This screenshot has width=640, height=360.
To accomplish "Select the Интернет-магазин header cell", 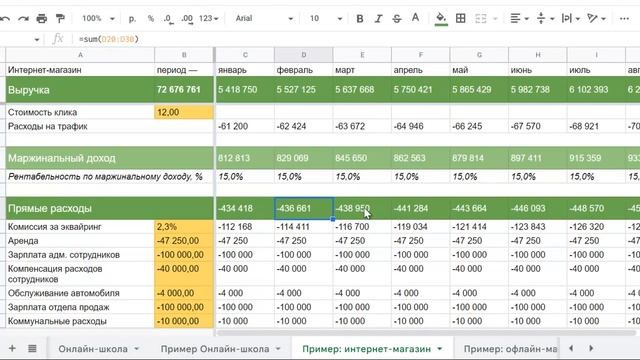I will pyautogui.click(x=80, y=70).
